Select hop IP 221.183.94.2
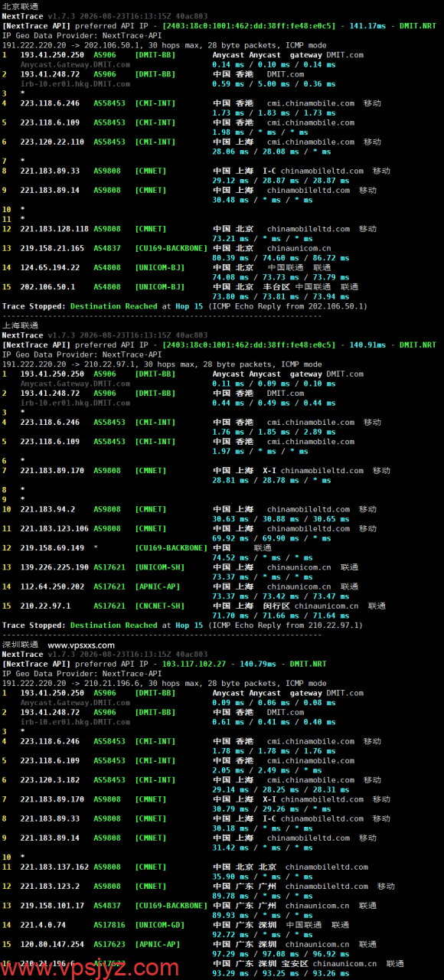This screenshot has width=444, height=980. coord(47,509)
